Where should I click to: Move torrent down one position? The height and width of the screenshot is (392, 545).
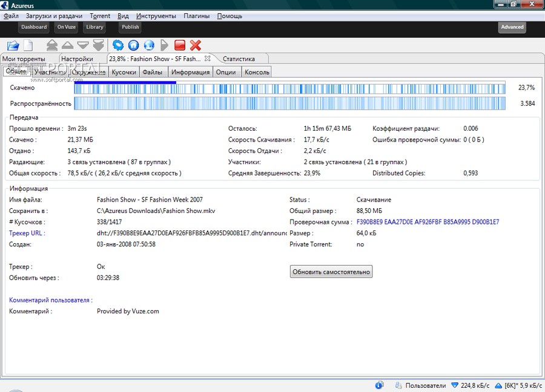83,45
